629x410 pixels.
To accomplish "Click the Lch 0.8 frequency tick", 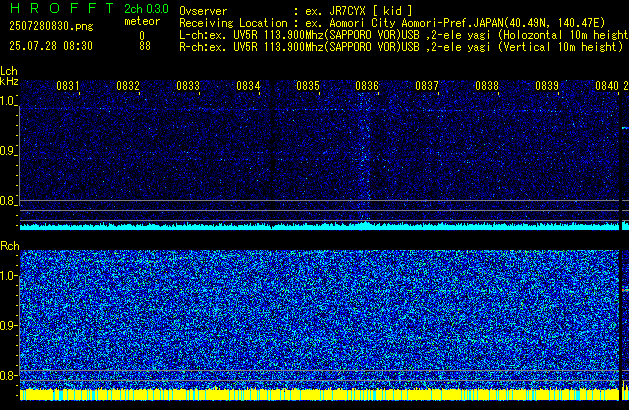I will (8, 201).
